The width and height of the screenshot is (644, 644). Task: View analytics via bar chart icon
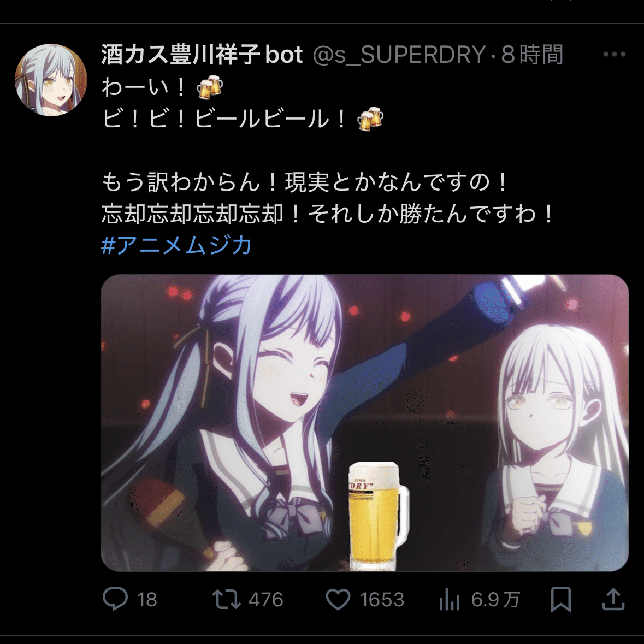450,600
